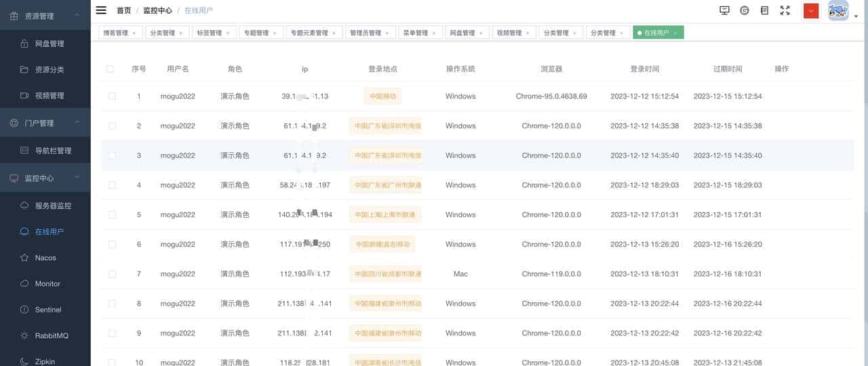The width and height of the screenshot is (868, 366).
Task: Click expiry time 2023-12-16 18:10:31
Action: [x=728, y=274]
